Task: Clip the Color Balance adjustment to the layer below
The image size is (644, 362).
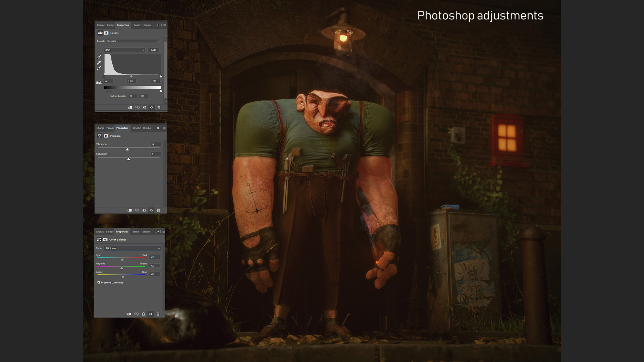Action: (x=129, y=314)
